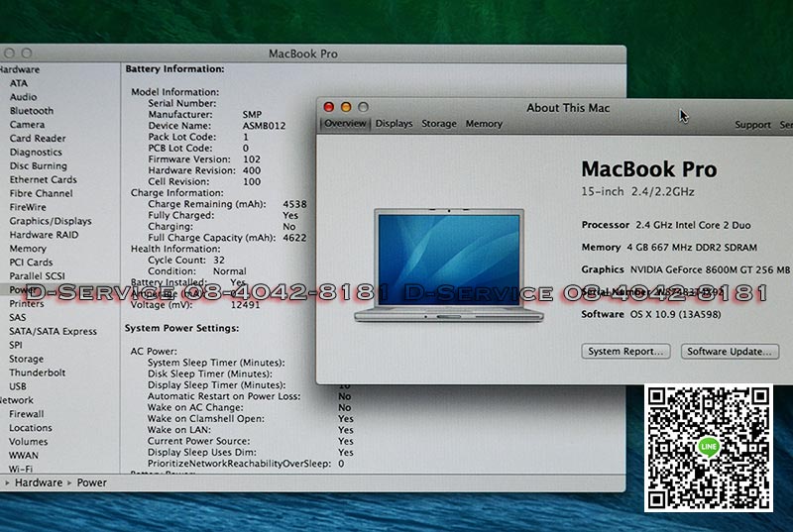Select WWAN under Network

click(x=24, y=455)
